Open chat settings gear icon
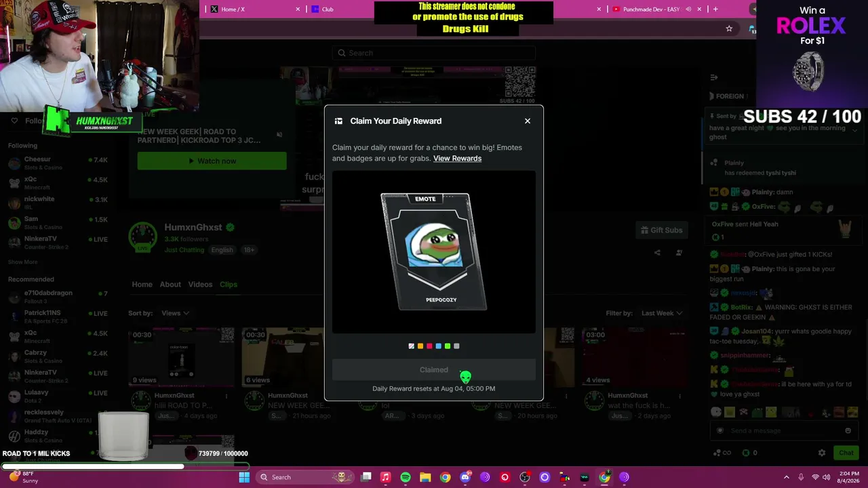 click(822, 453)
